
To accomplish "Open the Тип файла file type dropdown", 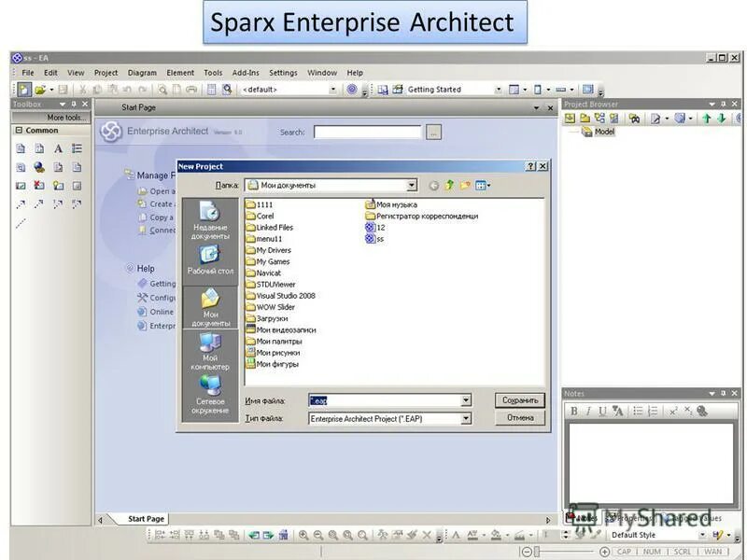I will [x=465, y=418].
